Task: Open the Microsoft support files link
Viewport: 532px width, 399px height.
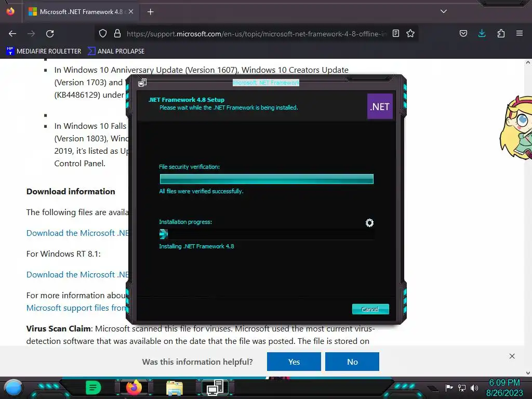Action: click(76, 308)
